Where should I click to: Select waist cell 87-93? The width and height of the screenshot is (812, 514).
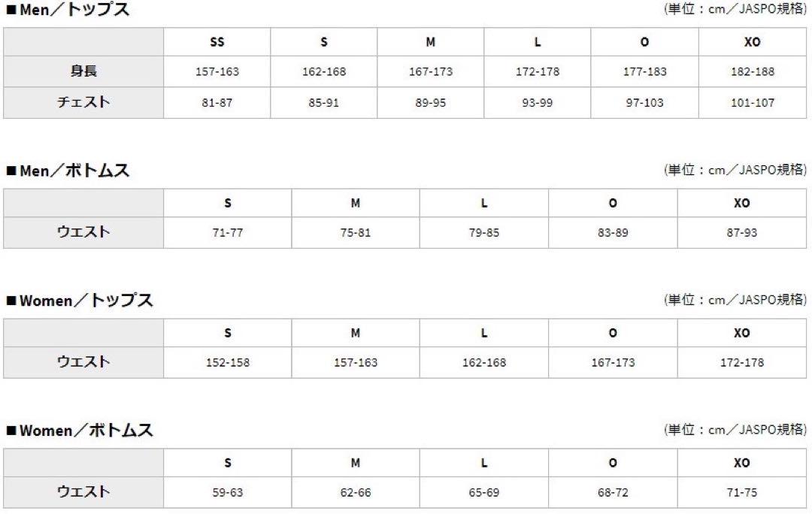coord(741,232)
